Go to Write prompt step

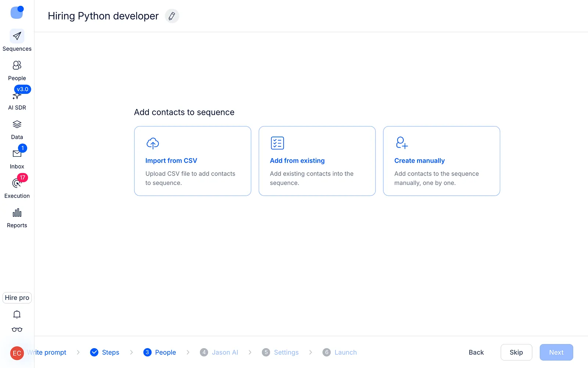46,352
